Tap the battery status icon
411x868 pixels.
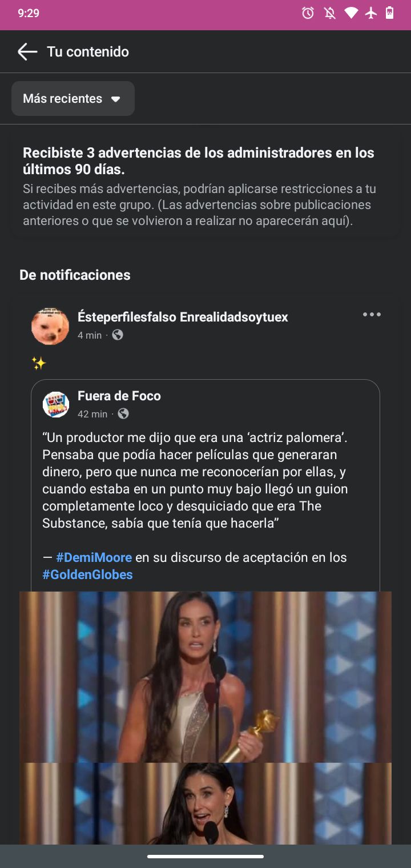coord(390,13)
